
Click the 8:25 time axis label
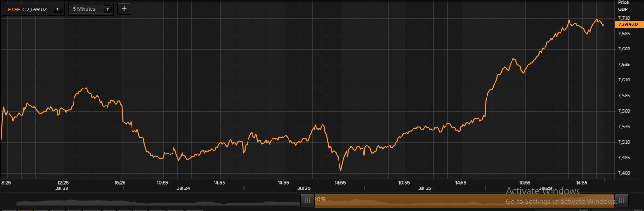point(6,182)
